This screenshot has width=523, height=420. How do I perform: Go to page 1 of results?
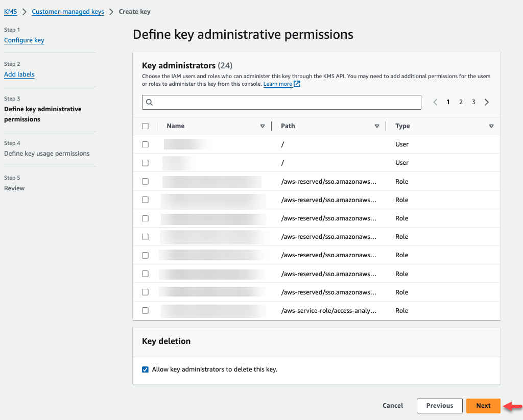(448, 102)
